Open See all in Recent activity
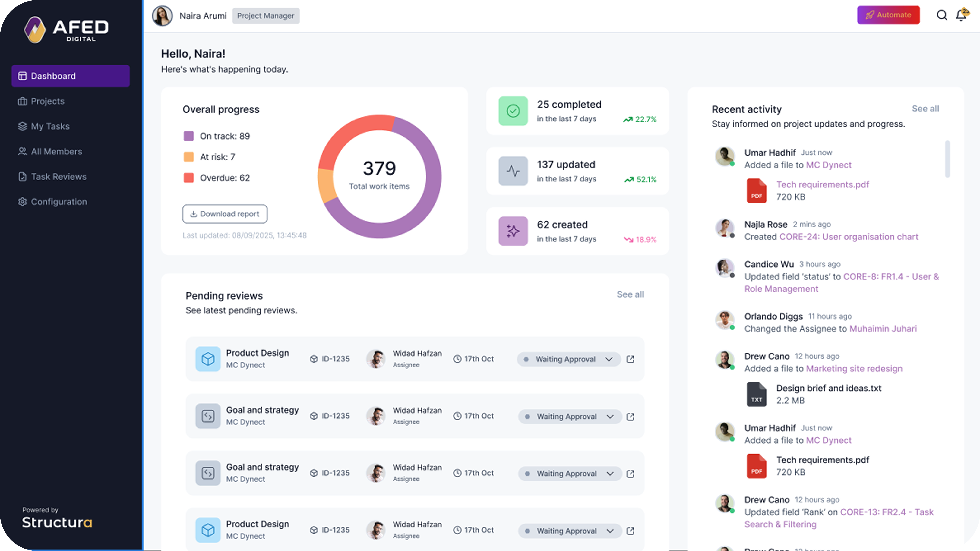 click(925, 108)
